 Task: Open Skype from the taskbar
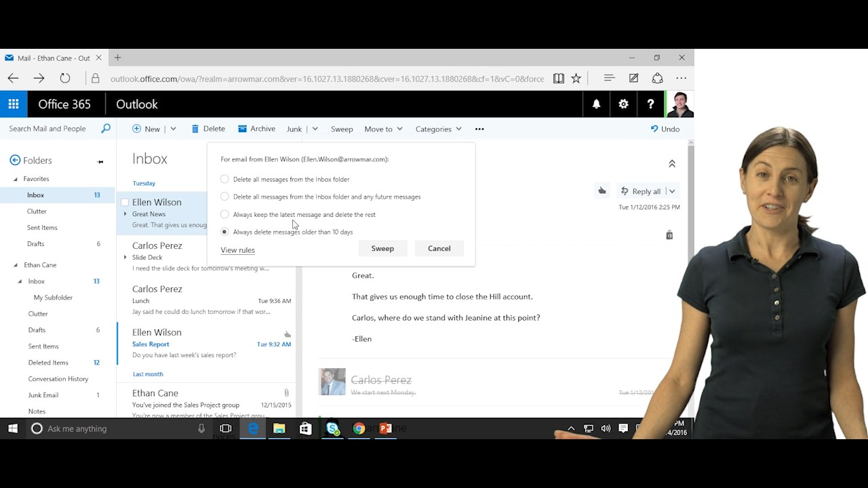(x=332, y=428)
